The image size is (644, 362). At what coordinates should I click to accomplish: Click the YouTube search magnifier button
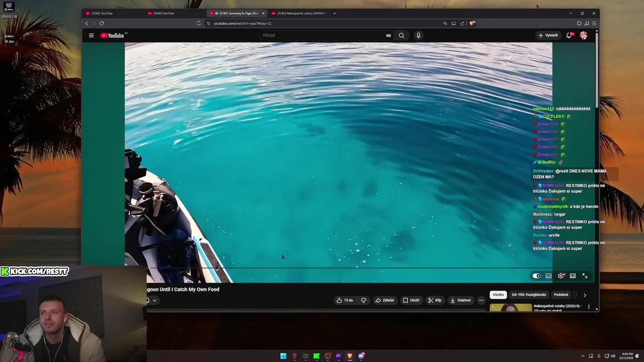tap(401, 35)
